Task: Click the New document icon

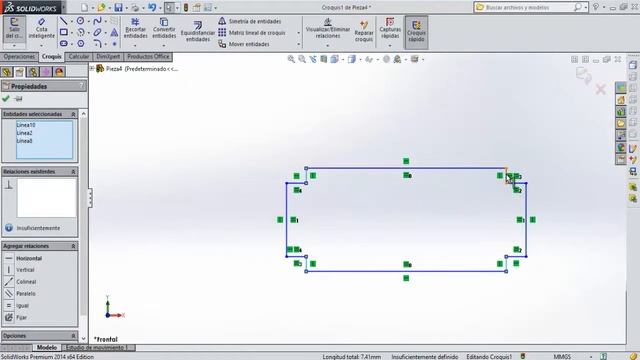Action: coord(84,7)
